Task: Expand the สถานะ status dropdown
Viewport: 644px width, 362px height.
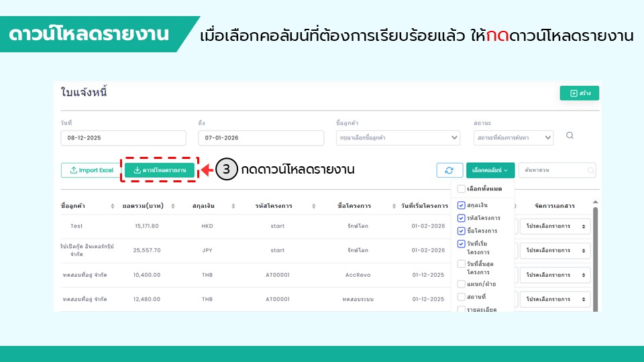Action: coord(513,137)
